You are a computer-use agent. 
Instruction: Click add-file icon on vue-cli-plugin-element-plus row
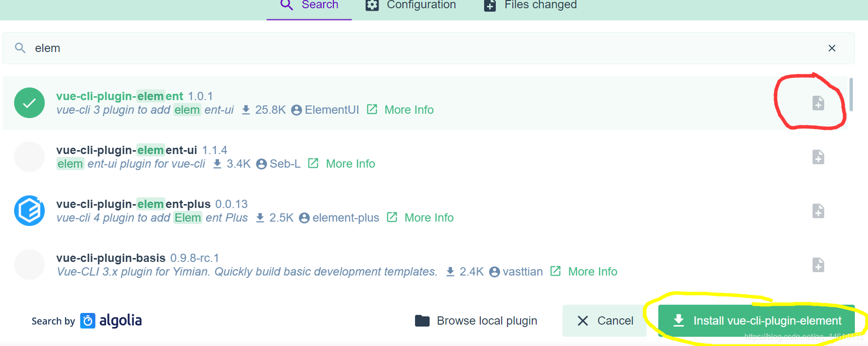click(x=818, y=211)
